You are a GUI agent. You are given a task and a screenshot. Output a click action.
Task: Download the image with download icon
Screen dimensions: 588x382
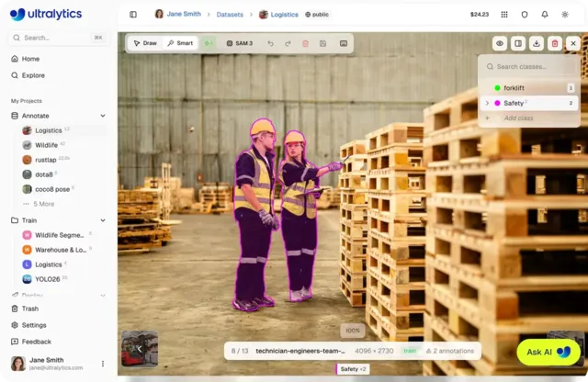pos(537,43)
